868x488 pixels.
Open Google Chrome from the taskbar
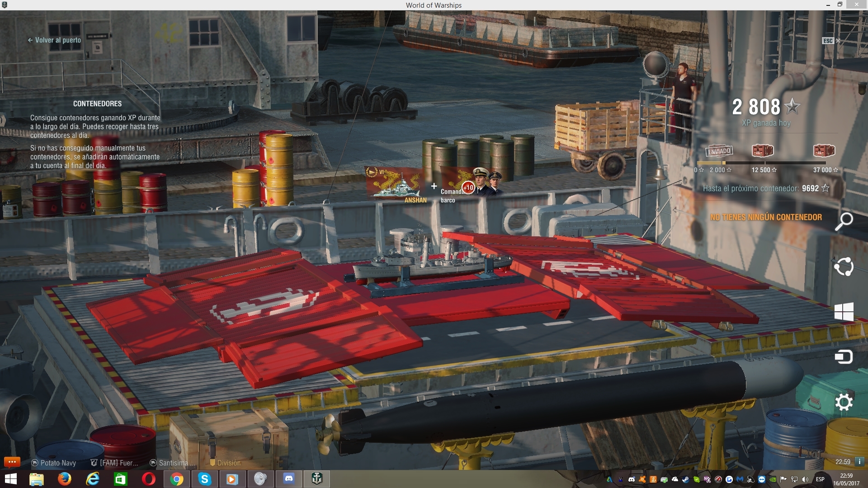(x=177, y=479)
